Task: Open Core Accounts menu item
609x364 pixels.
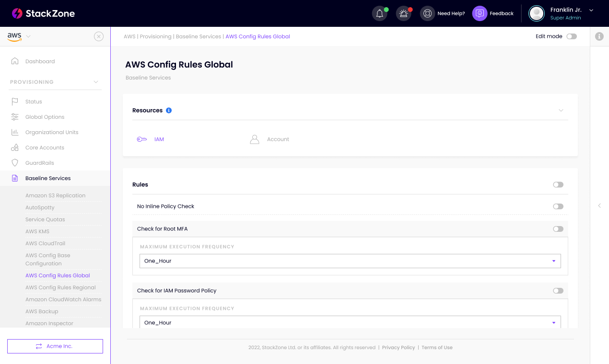Action: point(45,148)
